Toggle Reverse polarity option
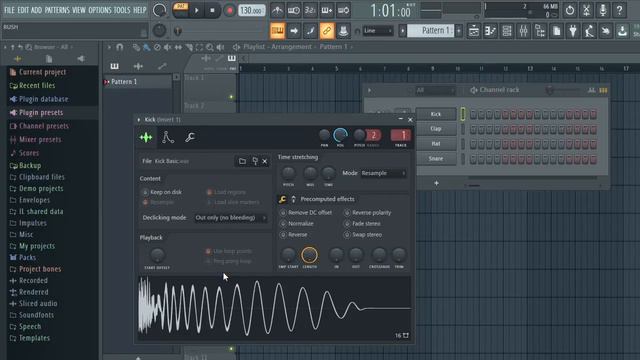This screenshot has width=640, height=360. point(368,213)
